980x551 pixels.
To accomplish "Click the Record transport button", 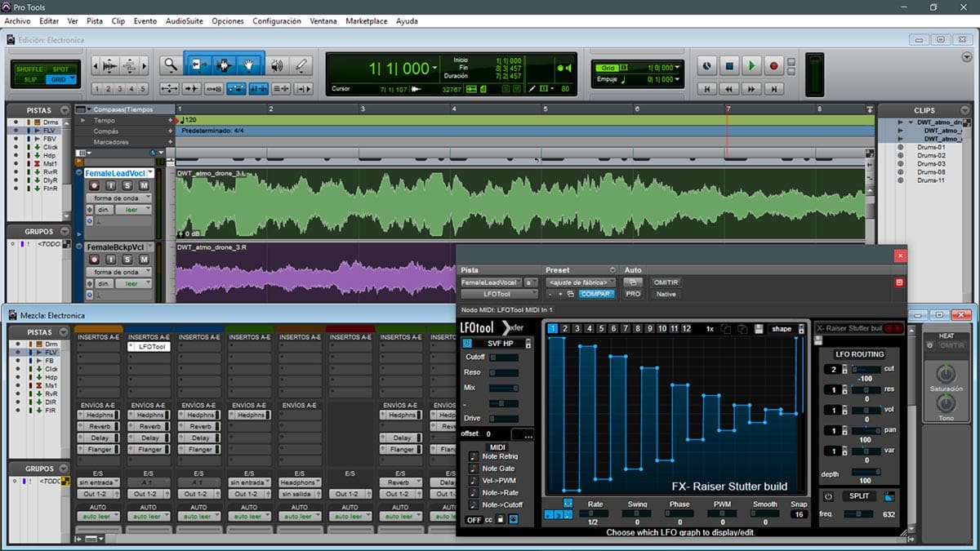I will coord(773,65).
